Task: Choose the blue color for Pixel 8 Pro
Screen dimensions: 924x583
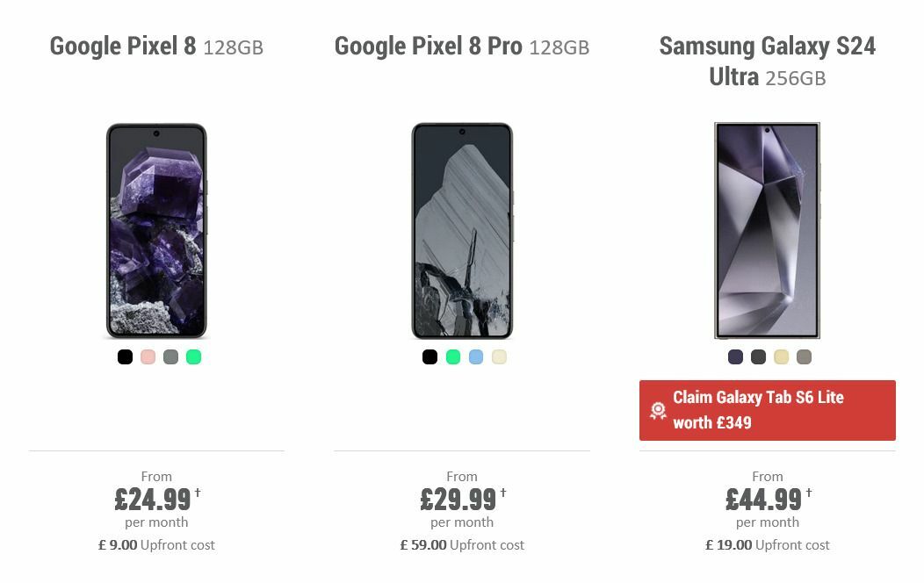Action: 475,356
